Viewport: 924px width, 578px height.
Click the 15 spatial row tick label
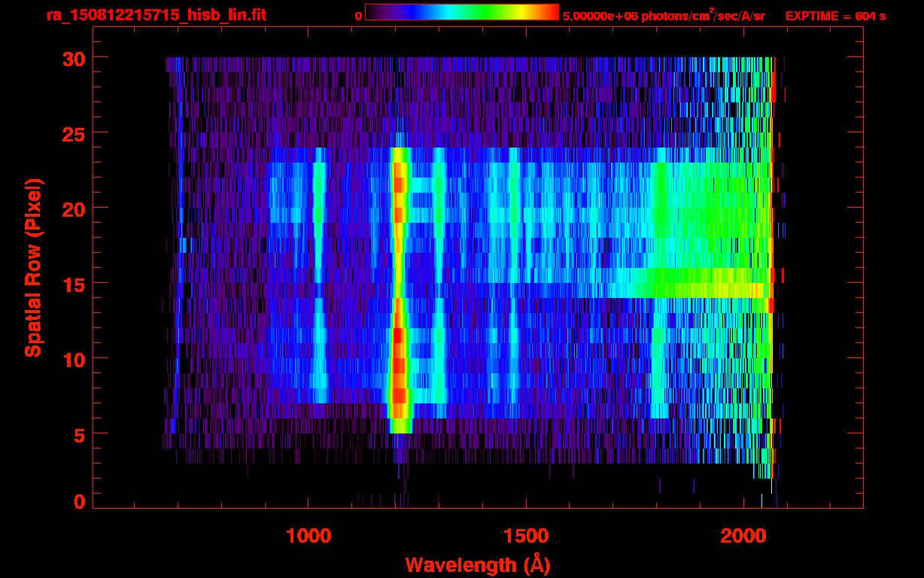pyautogui.click(x=72, y=284)
